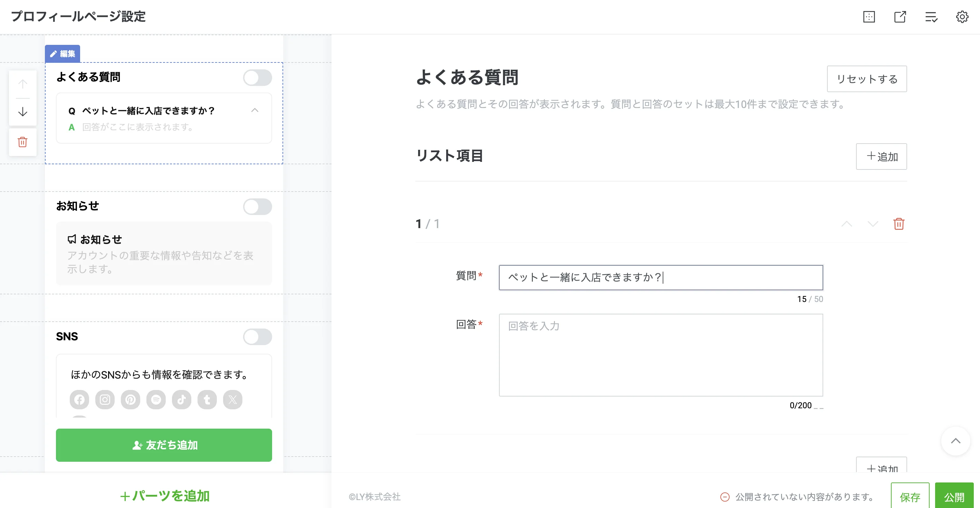Image resolution: width=980 pixels, height=508 pixels.
Task: Click the 保存 button
Action: coord(910,496)
